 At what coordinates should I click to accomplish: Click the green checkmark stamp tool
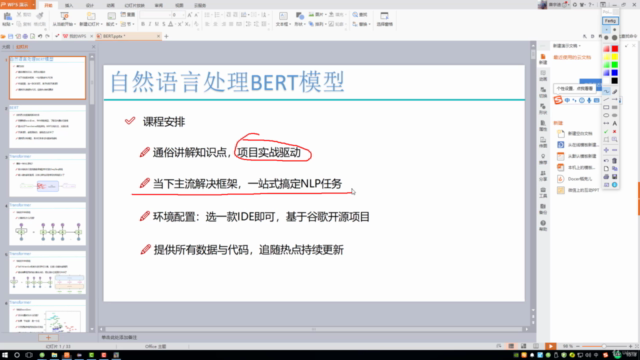click(606, 131)
